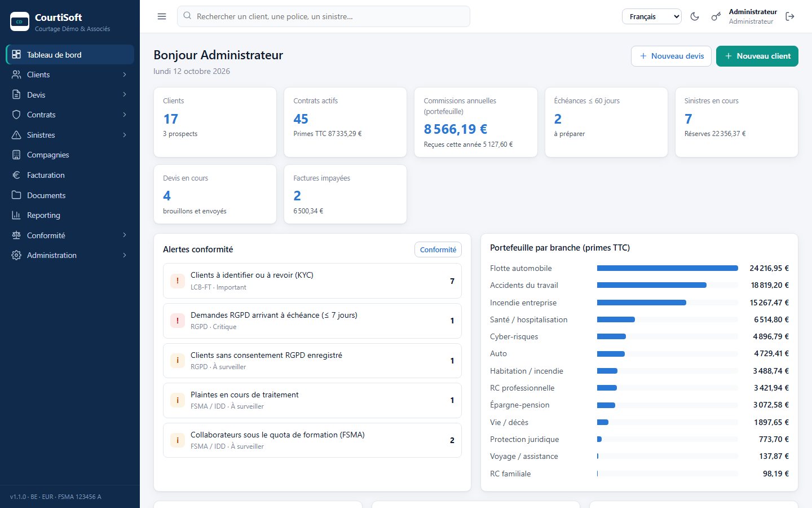
Task: Click the Devis document icon
Action: (x=16, y=95)
